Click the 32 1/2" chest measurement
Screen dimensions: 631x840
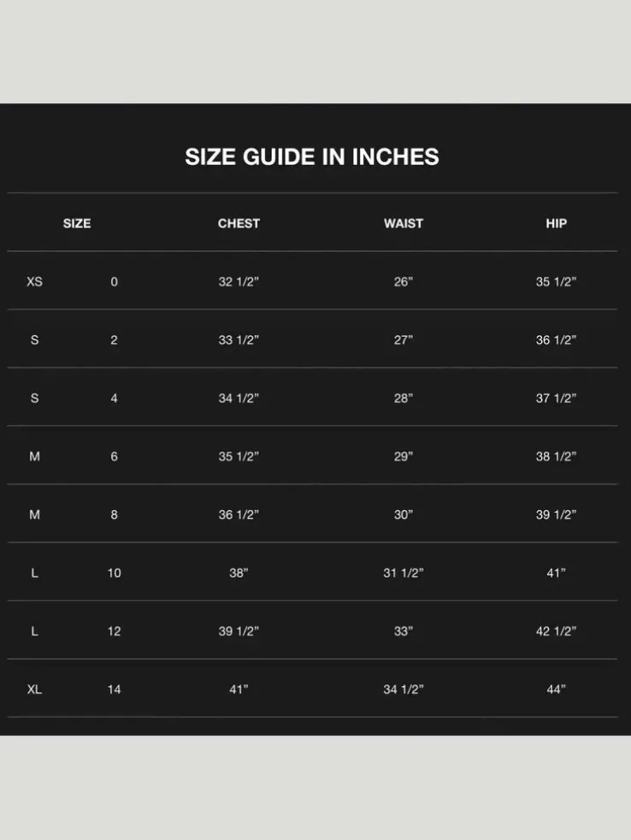(239, 282)
